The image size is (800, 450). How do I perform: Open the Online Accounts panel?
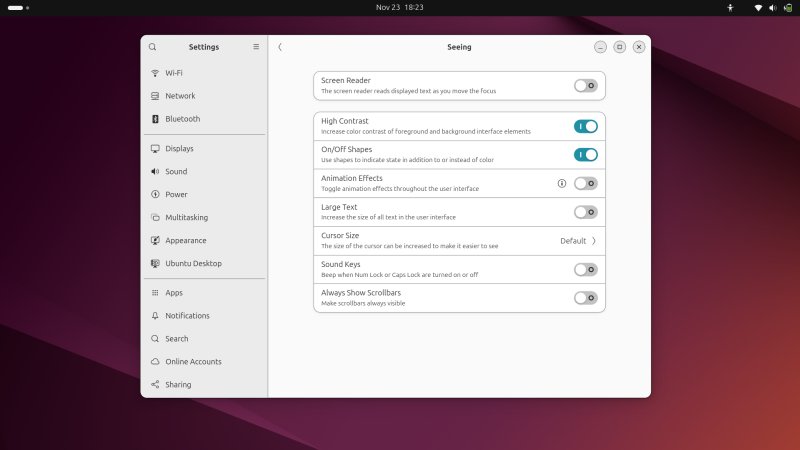[205, 362]
